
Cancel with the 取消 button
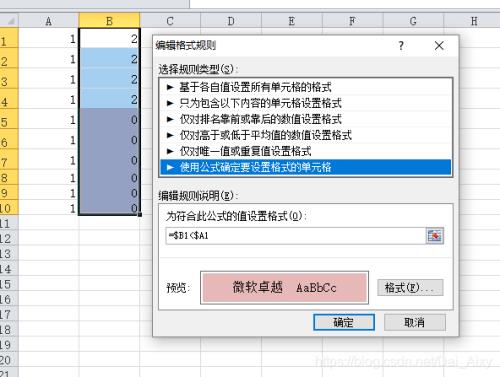coord(414,322)
